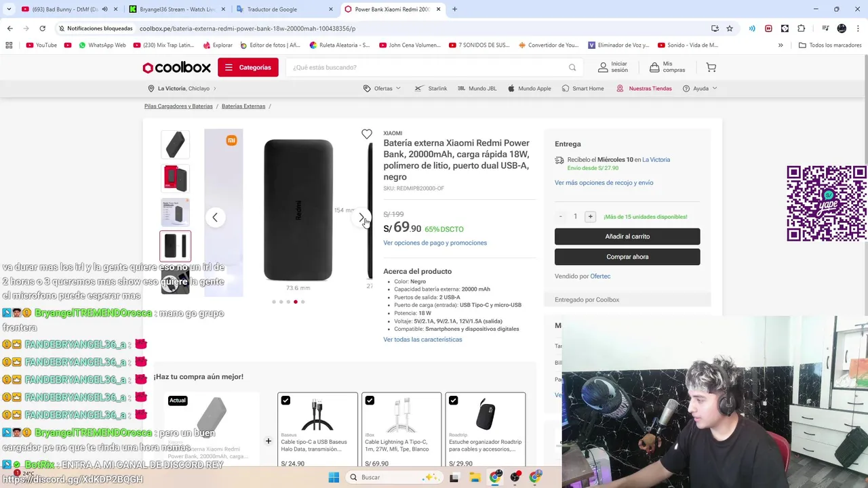The height and width of the screenshot is (488, 868).
Task: Change location La Victoria, Chiclayo
Action: click(182, 89)
